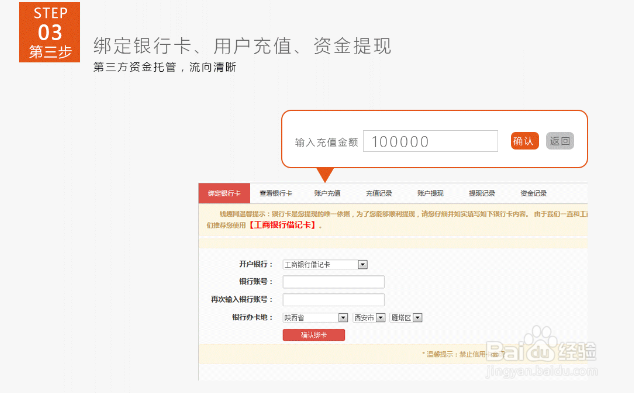Open the 提现记录 tab

click(x=482, y=193)
